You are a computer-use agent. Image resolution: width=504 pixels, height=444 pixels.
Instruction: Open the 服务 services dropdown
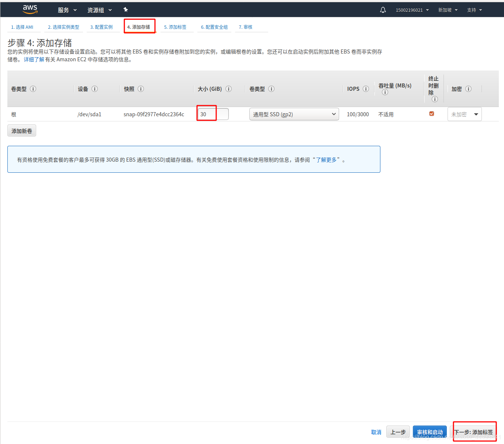(67, 10)
